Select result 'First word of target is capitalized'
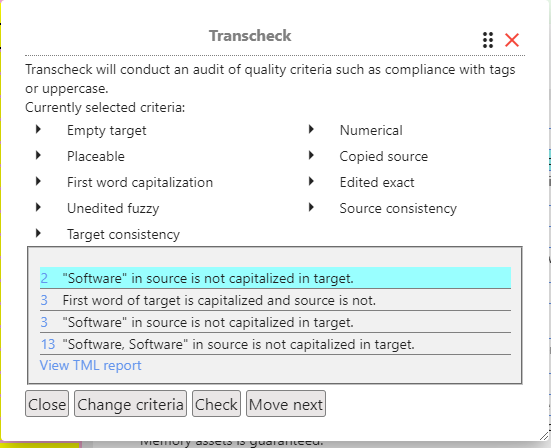551x448 pixels. pos(275,300)
